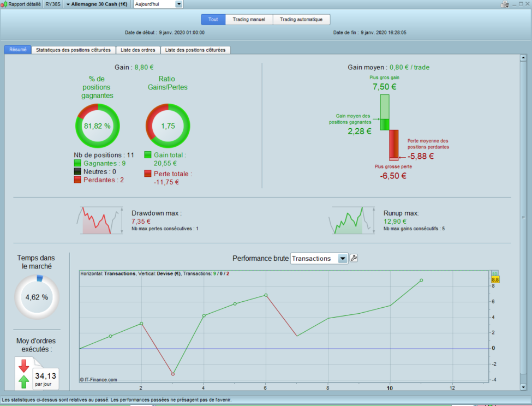Select the Tout filter button
This screenshot has height=406, width=532.
tap(213, 19)
